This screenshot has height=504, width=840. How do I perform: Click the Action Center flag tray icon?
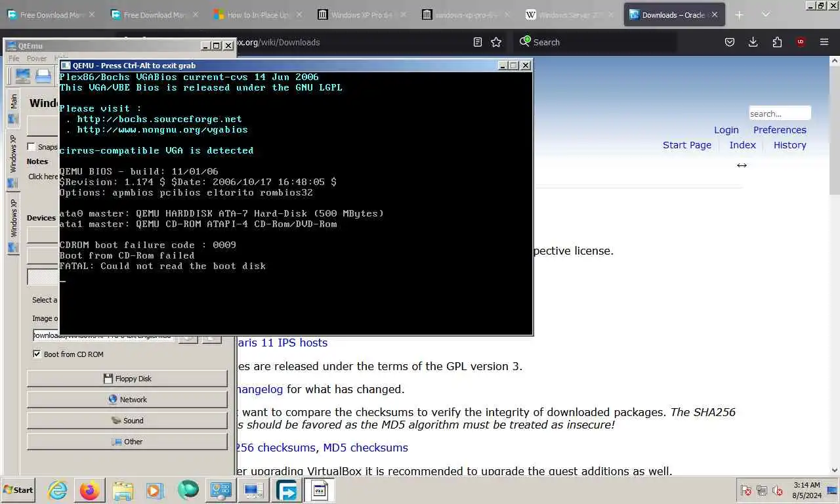(746, 490)
